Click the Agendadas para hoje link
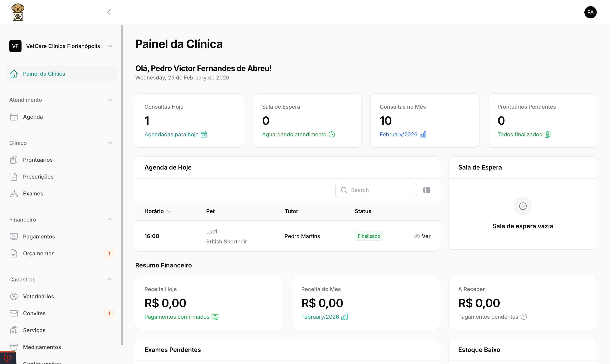609x364 pixels. pos(171,134)
